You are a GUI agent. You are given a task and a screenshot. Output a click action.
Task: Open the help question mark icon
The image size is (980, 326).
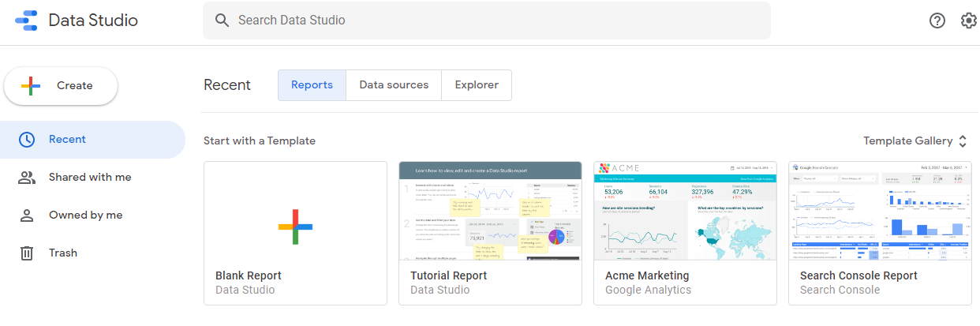point(937,21)
